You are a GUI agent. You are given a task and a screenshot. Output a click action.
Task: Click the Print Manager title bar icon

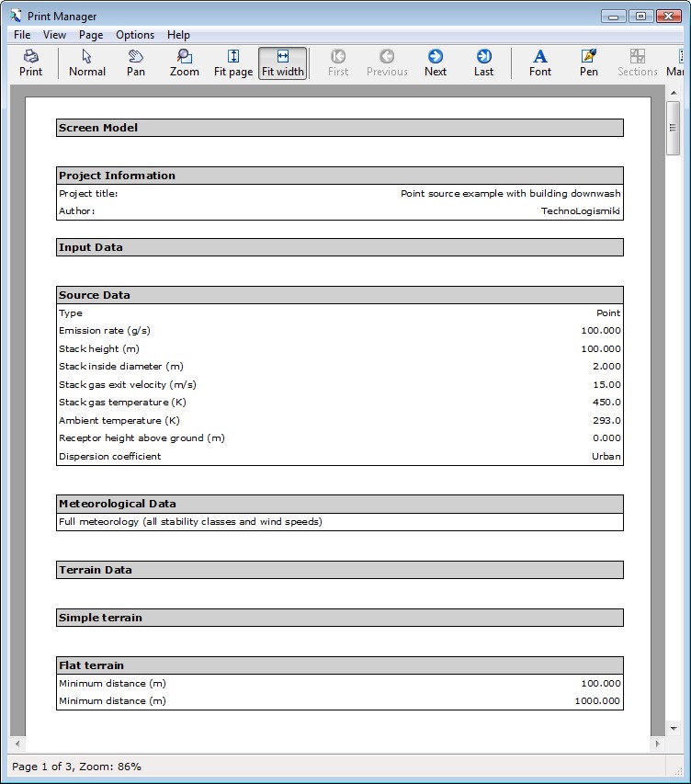pyautogui.click(x=16, y=16)
